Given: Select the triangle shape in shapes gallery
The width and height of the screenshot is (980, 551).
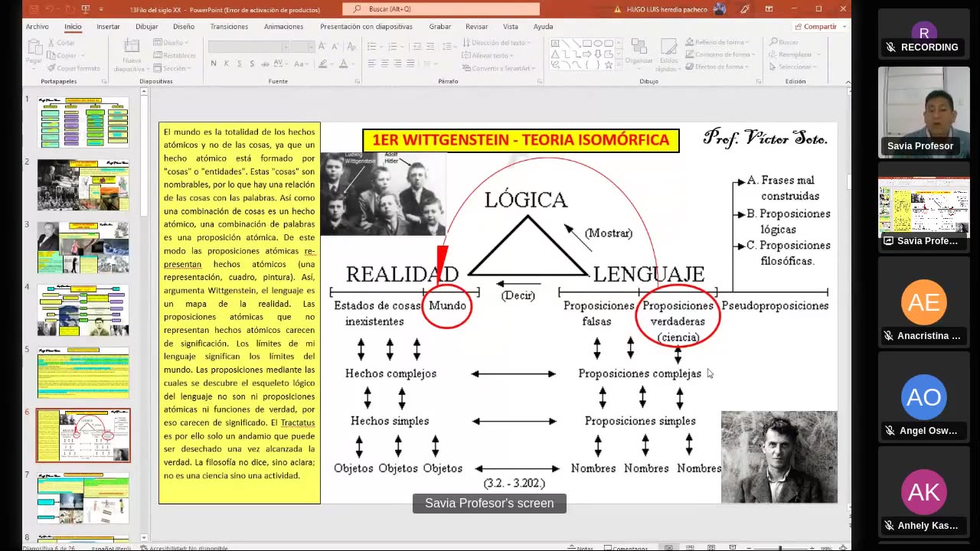Looking at the screenshot, I should point(555,54).
